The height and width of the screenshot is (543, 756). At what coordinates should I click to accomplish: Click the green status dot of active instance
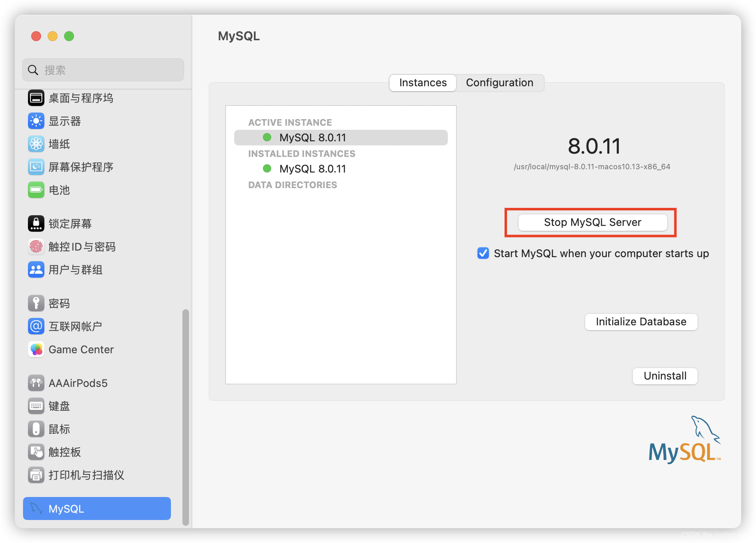coord(267,137)
